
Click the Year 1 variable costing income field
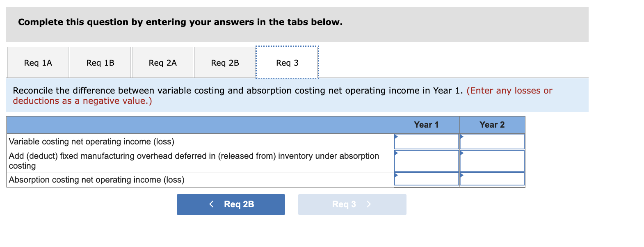pos(426,141)
